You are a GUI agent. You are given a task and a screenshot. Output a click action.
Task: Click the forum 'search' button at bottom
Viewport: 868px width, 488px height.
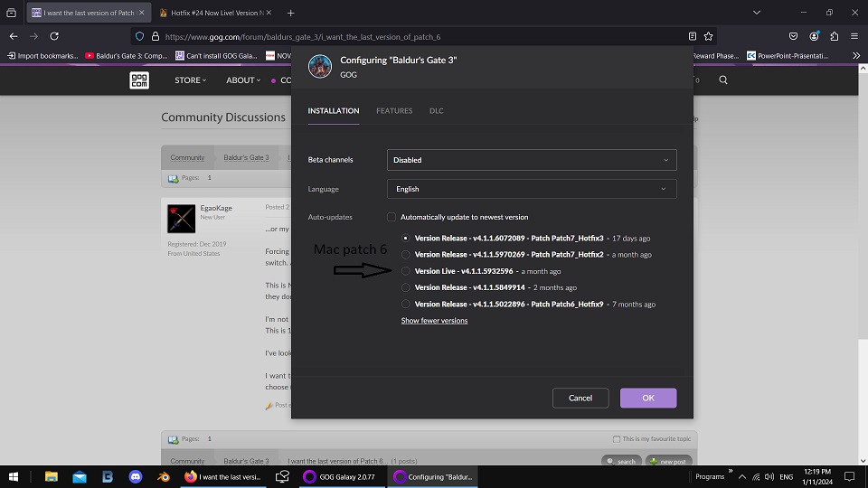point(621,461)
